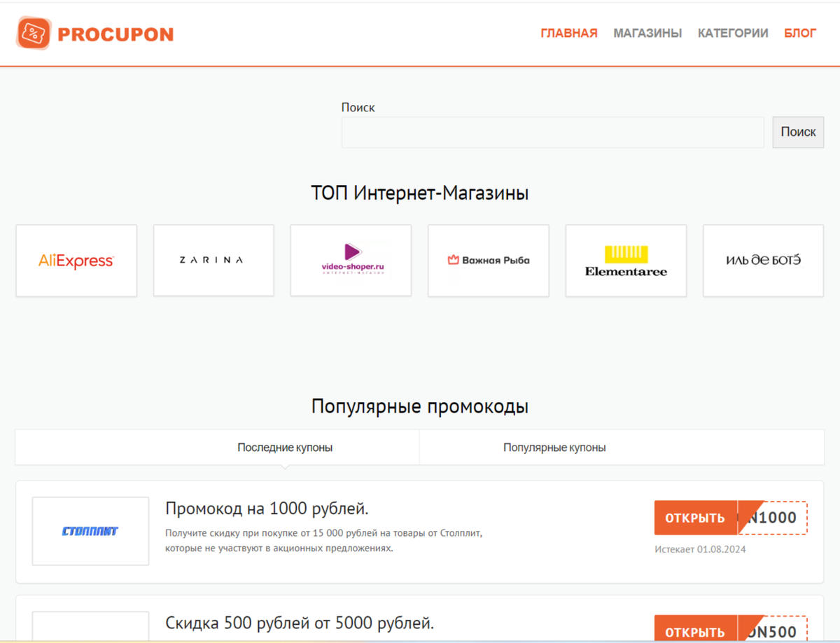Open the AliExpress store card
The height and width of the screenshot is (643, 840).
76,261
